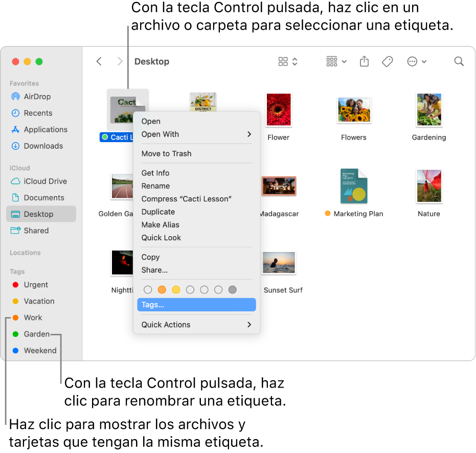Viewport: 476px width, 453px height.
Task: Choose Copy in context menu
Action: coord(196,257)
